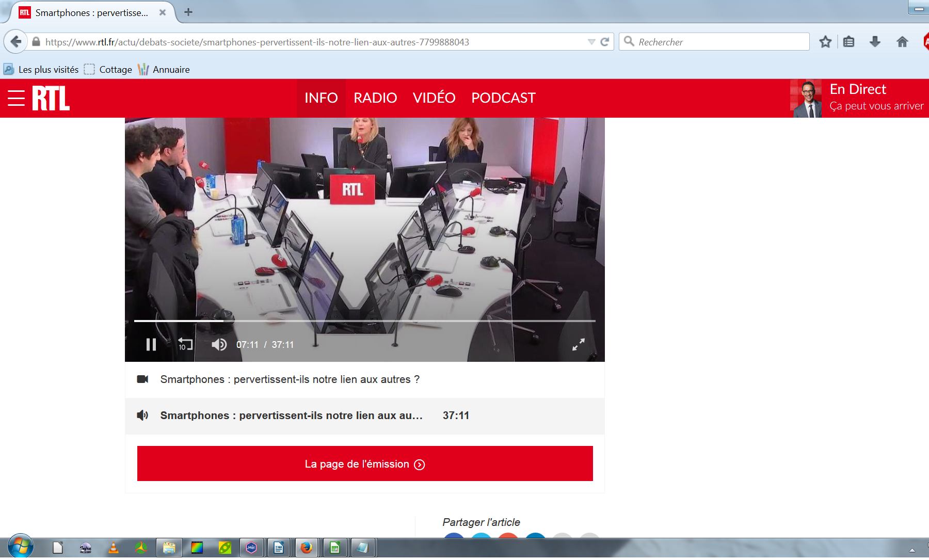Close the Smartphones tab
This screenshot has width=929, height=560.
coord(163,12)
